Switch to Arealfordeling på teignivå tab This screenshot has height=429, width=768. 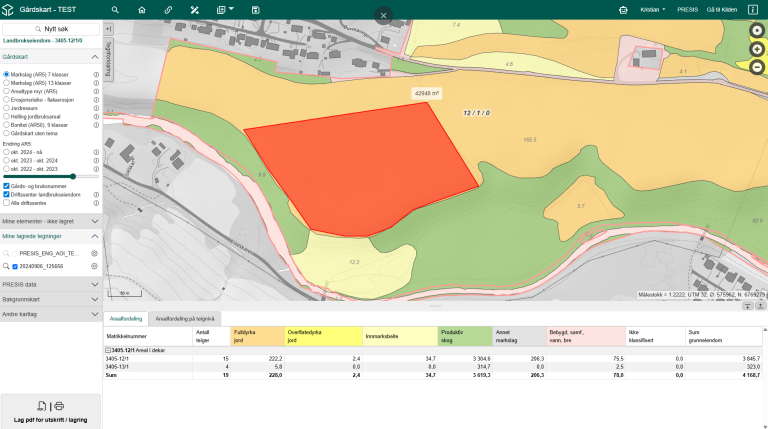(x=186, y=318)
